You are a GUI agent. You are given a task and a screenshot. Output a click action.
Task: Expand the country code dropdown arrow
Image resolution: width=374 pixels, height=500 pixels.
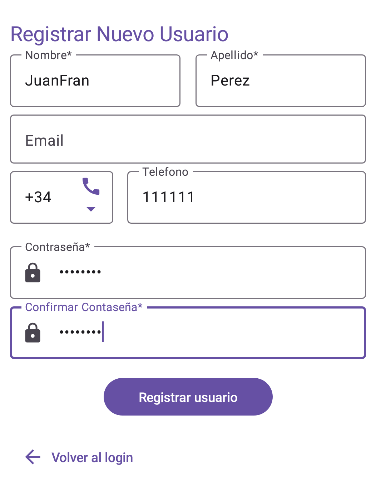(91, 209)
